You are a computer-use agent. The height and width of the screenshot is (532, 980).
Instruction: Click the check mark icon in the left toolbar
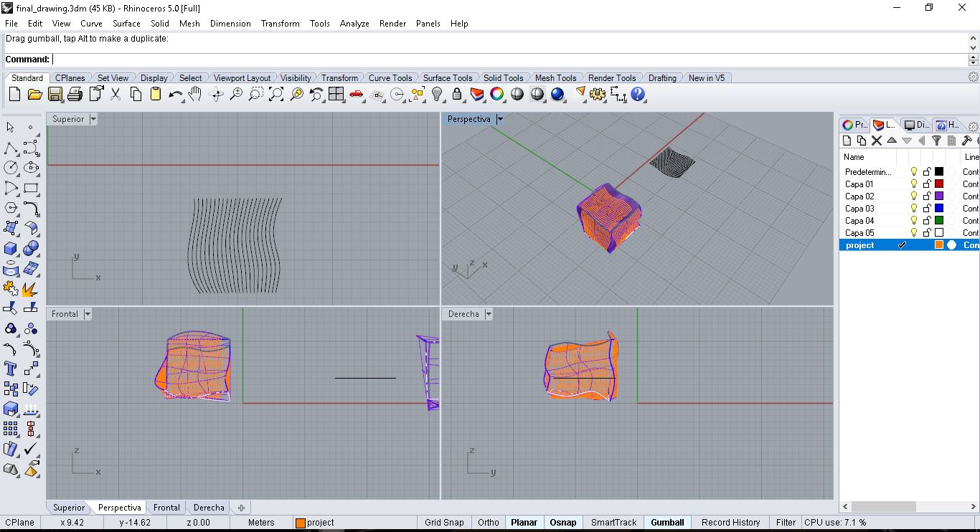31,449
